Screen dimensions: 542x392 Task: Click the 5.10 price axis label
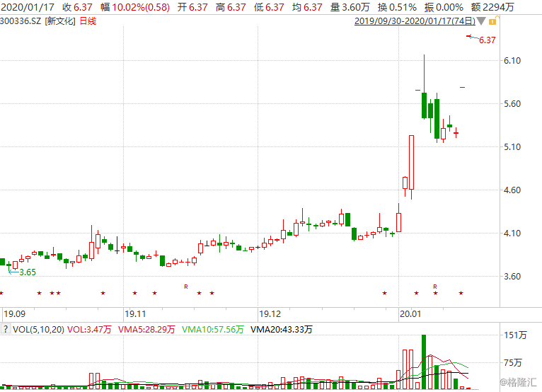[512, 147]
